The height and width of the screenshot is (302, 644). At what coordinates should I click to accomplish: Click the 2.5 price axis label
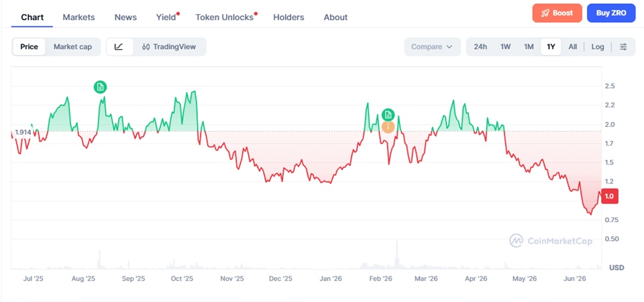[x=610, y=87]
